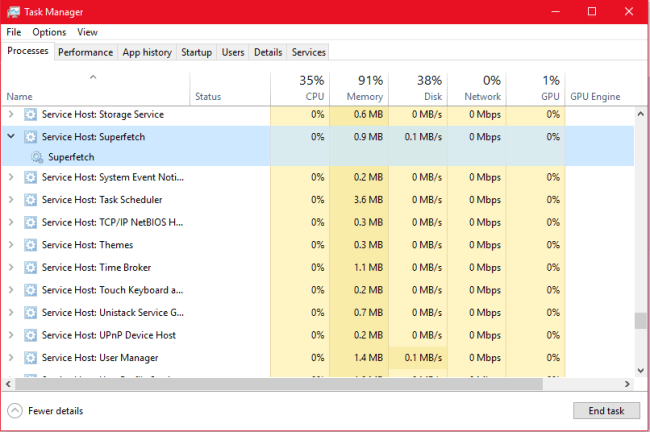Open the Options menu
650x432 pixels.
(x=49, y=32)
